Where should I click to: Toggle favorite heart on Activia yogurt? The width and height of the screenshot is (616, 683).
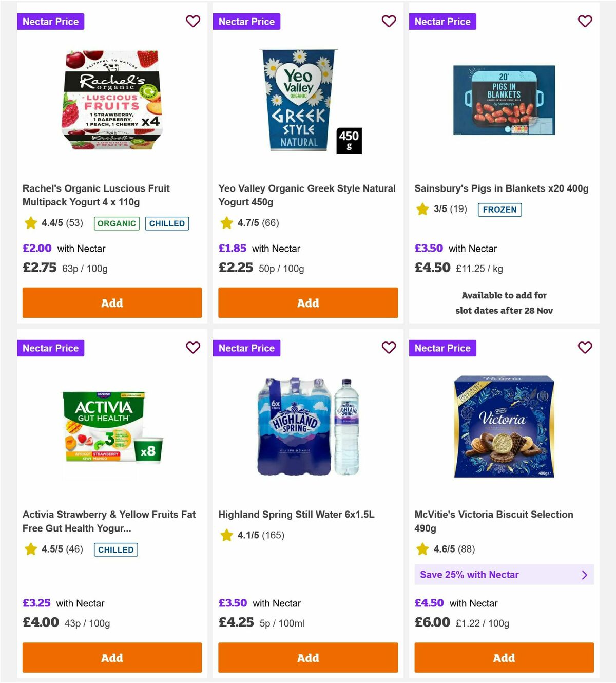click(193, 348)
